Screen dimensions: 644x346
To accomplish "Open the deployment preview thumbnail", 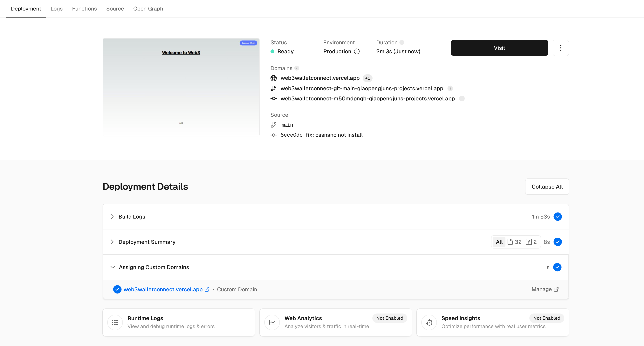I will tap(181, 87).
